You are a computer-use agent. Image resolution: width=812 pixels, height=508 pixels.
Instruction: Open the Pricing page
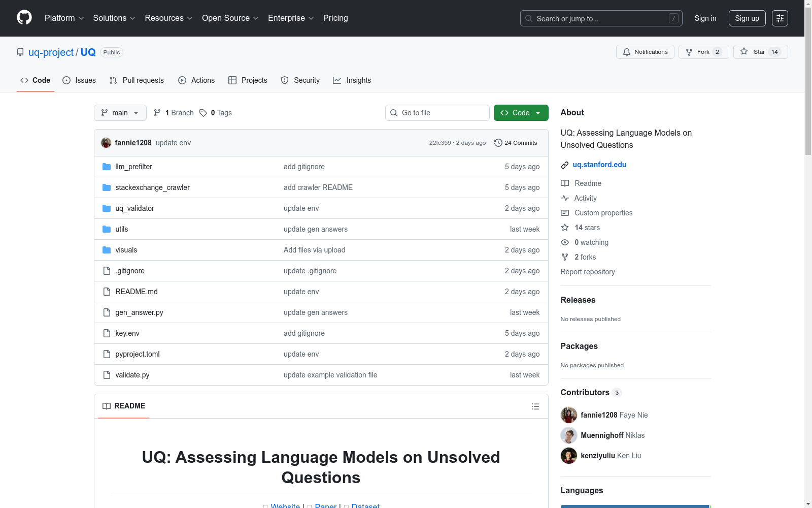pyautogui.click(x=335, y=18)
